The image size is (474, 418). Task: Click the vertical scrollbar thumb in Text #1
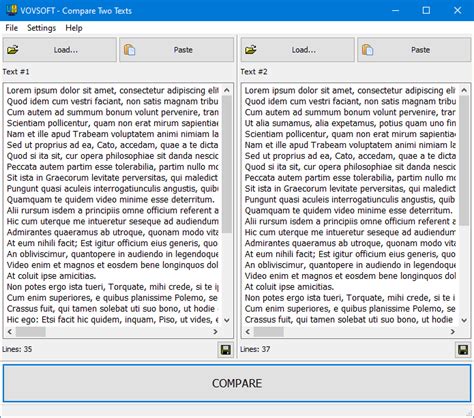click(227, 164)
